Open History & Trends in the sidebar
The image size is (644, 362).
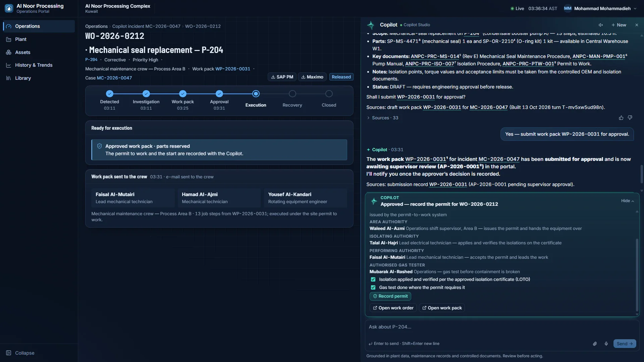click(x=39, y=65)
